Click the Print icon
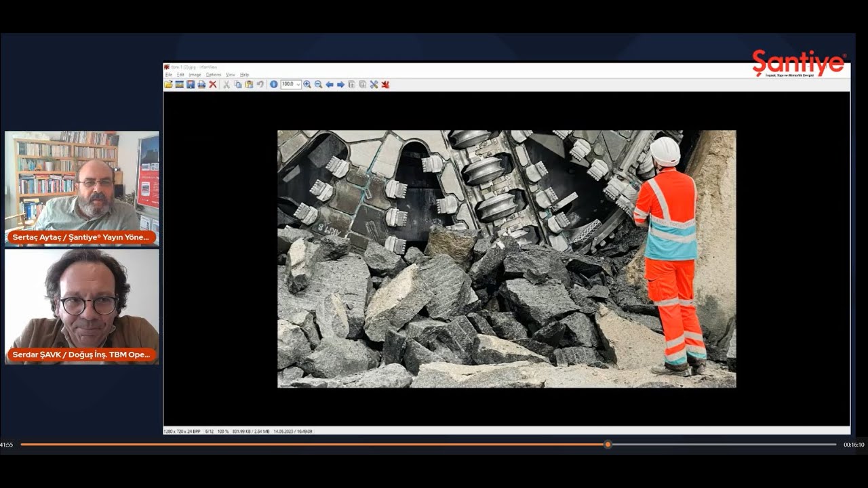 [x=201, y=85]
